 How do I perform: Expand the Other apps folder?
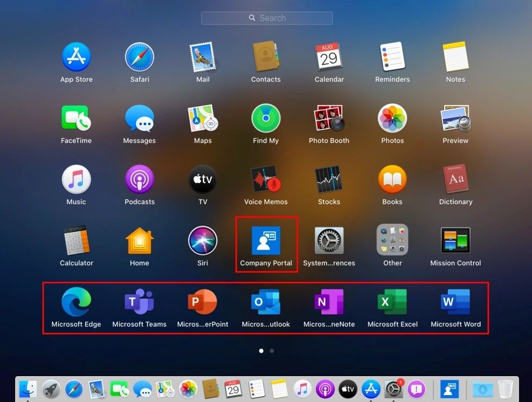point(393,240)
